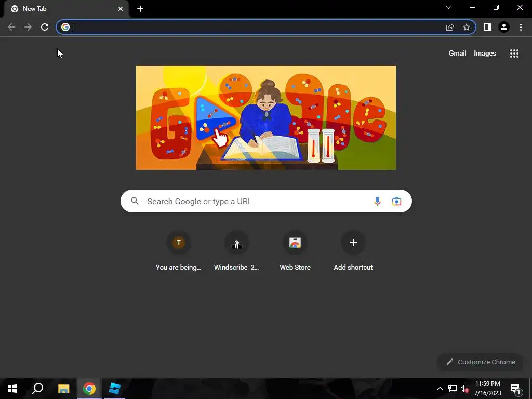
Task: Open File Explorer from the taskbar
Action: point(63,389)
